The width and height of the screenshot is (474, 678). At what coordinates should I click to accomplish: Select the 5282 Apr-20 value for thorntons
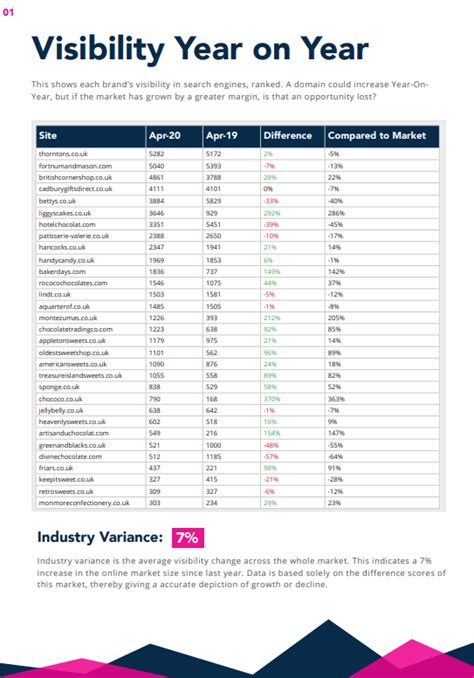pos(157,154)
